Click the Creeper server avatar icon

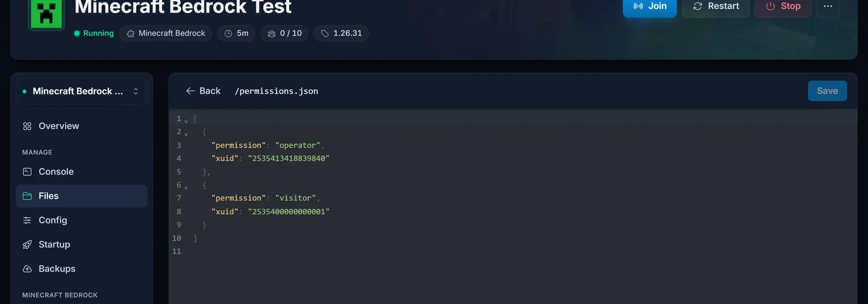46,13
